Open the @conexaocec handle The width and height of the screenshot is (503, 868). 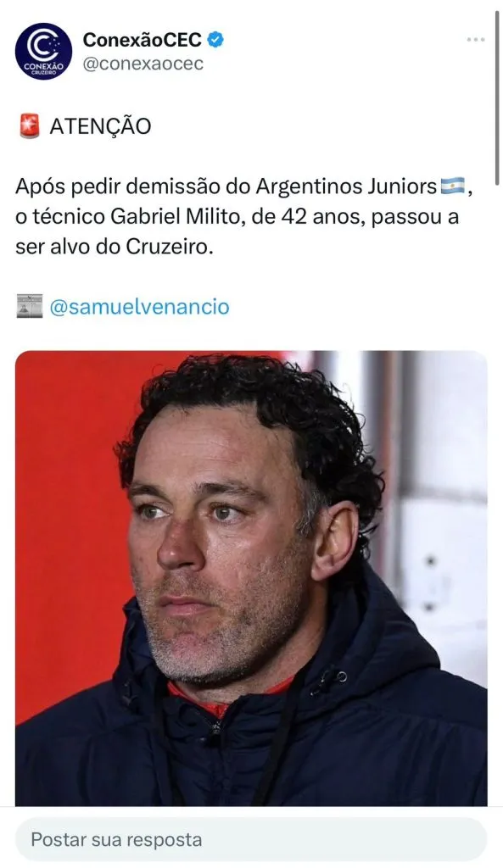coord(143,64)
